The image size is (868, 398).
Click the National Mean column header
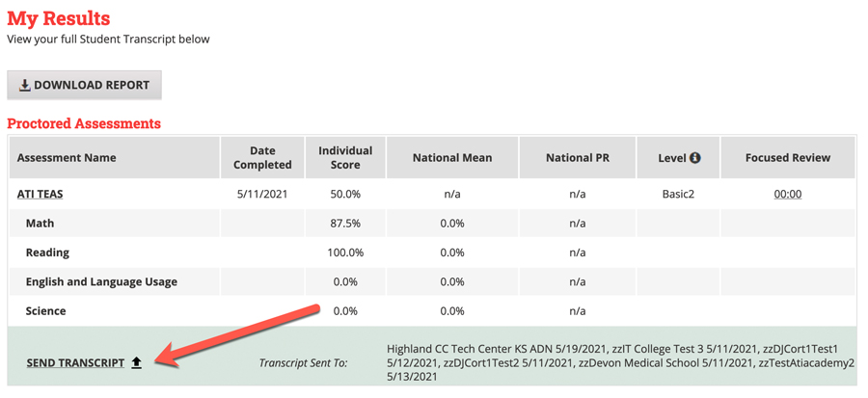pyautogui.click(x=451, y=158)
